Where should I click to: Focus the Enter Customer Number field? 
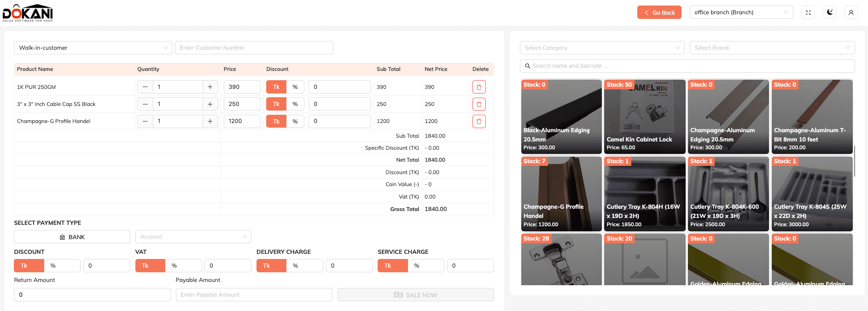click(254, 48)
